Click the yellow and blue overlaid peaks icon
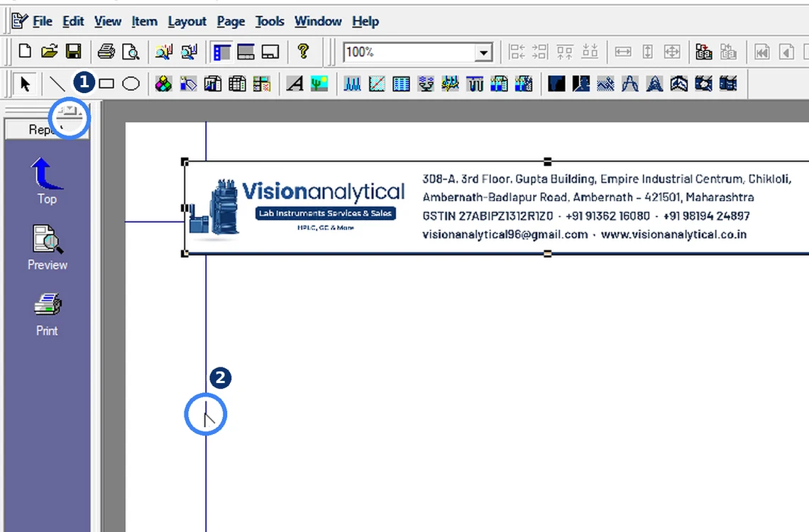The width and height of the screenshot is (809, 532). pos(450,84)
